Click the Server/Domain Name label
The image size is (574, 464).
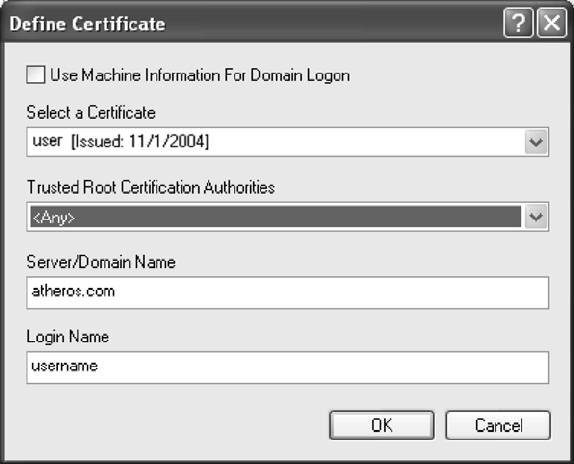point(101,262)
